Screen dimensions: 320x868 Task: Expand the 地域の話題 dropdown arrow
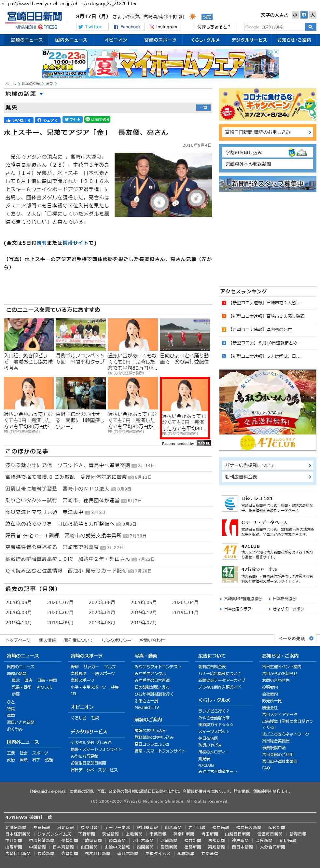click(41, 94)
